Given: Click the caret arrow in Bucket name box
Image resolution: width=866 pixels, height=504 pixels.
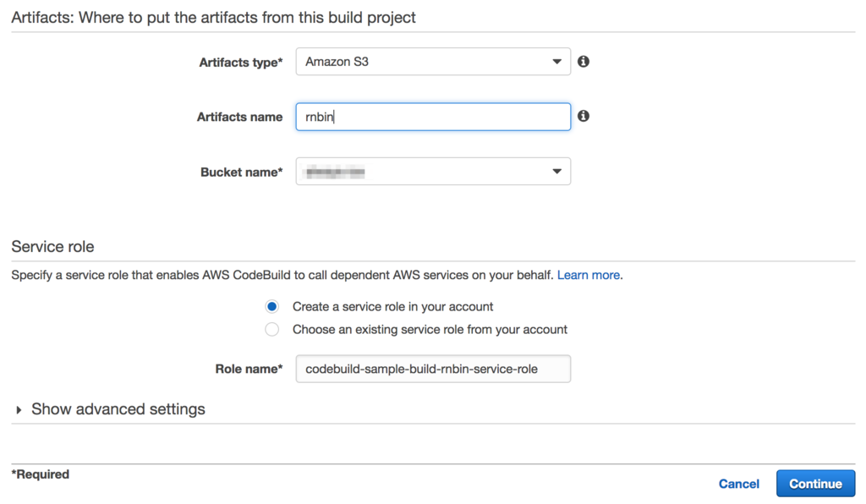Looking at the screenshot, I should [556, 172].
